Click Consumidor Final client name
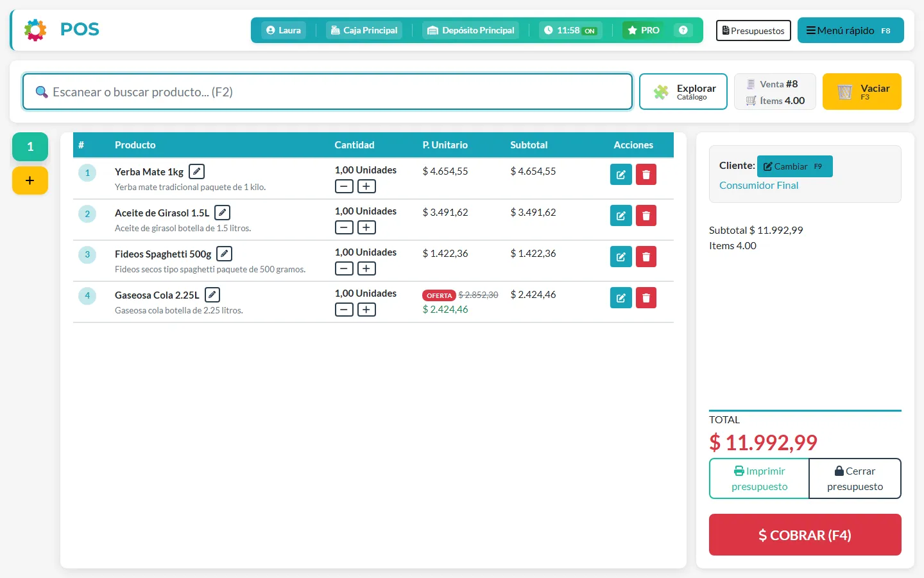This screenshot has height=578, width=924. [x=758, y=186]
